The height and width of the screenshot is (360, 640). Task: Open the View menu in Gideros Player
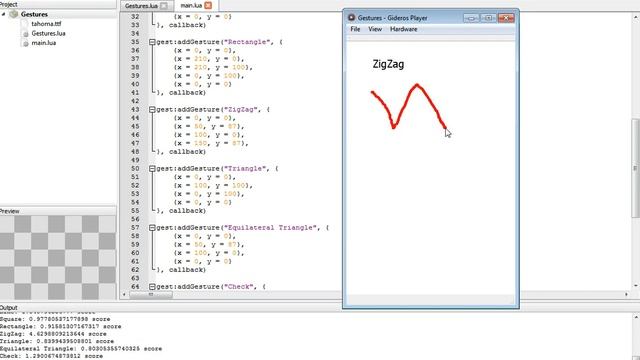tap(375, 29)
